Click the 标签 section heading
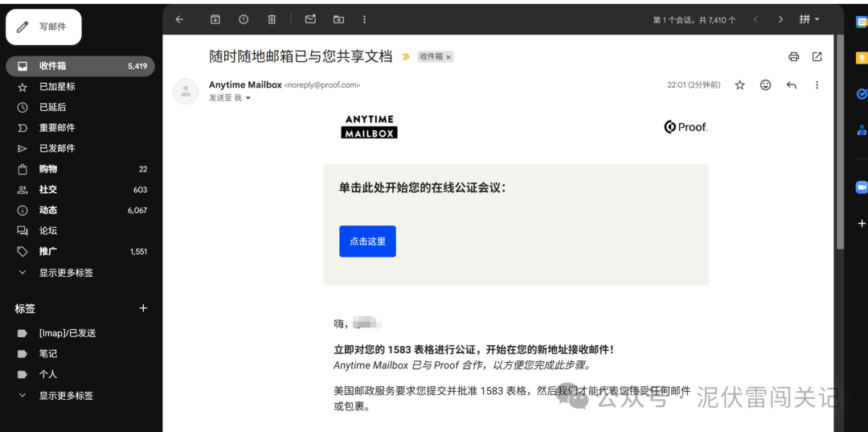Screen dimensions: 868x432 (25, 308)
